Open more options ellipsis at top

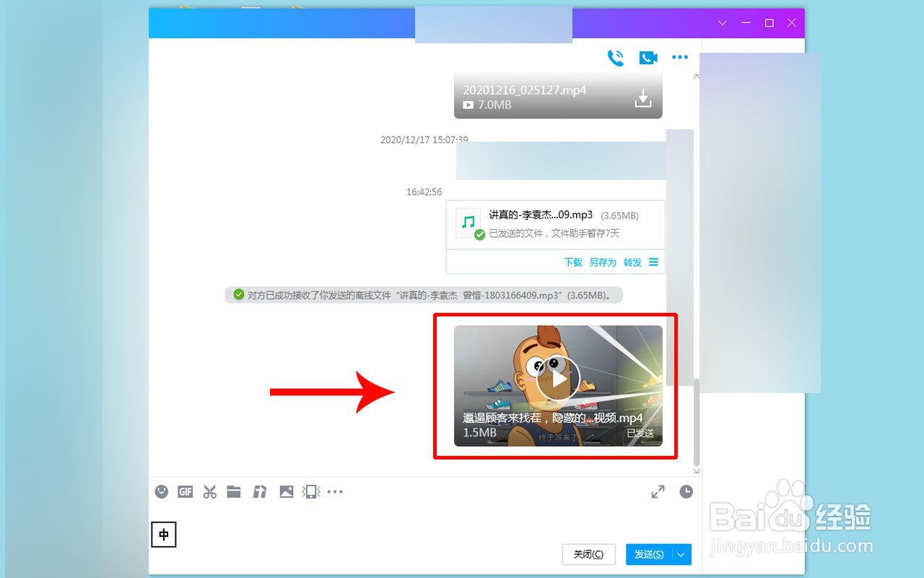coord(680,58)
